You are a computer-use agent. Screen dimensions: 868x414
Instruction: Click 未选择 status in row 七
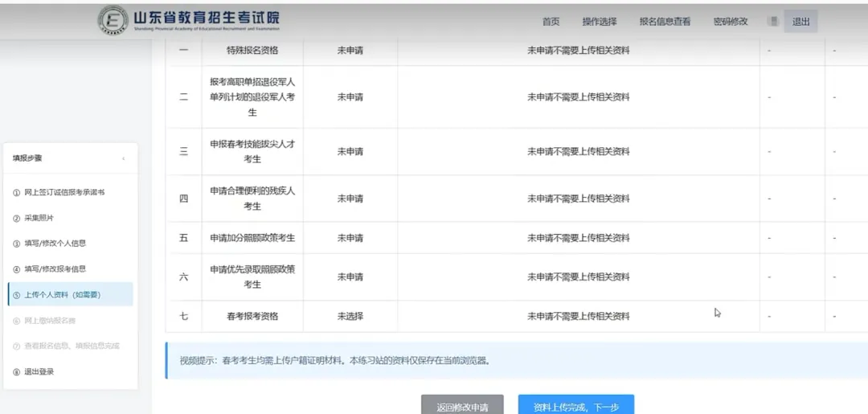pos(350,317)
